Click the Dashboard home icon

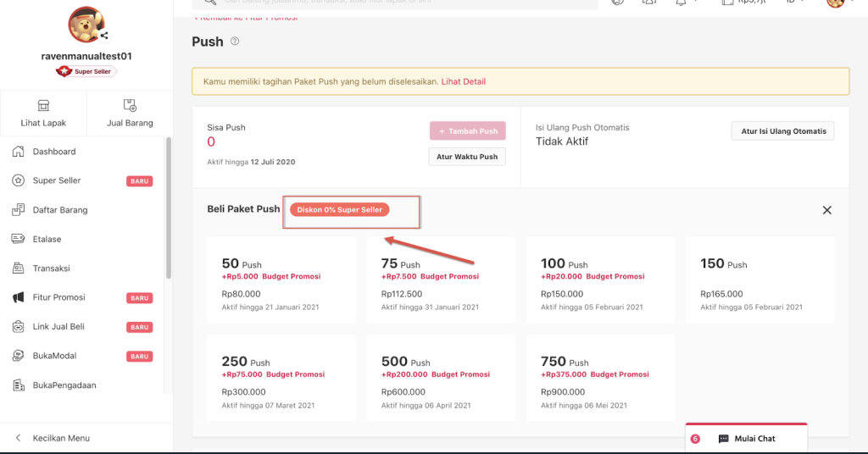(x=19, y=151)
